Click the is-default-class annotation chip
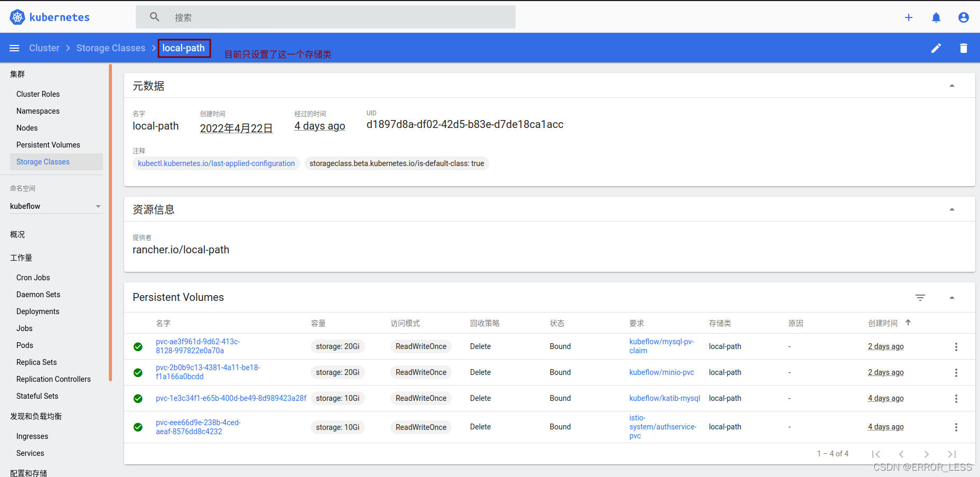Viewport: 980px width, 477px height. pyautogui.click(x=397, y=163)
